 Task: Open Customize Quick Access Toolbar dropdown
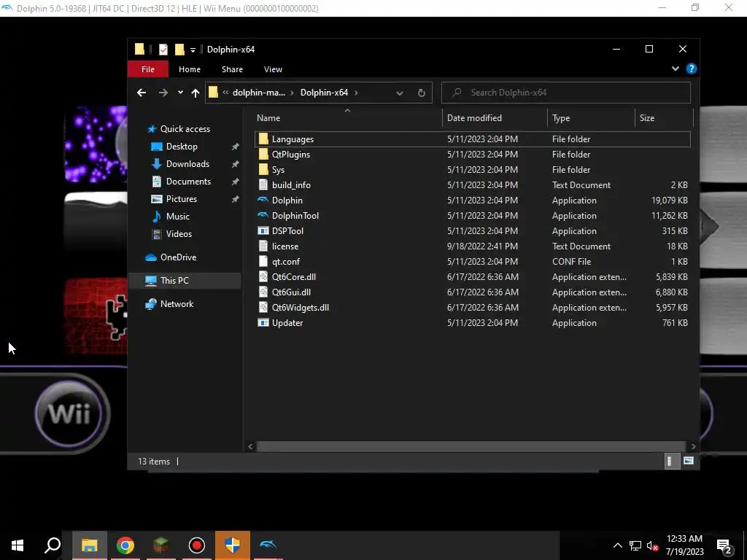[193, 50]
